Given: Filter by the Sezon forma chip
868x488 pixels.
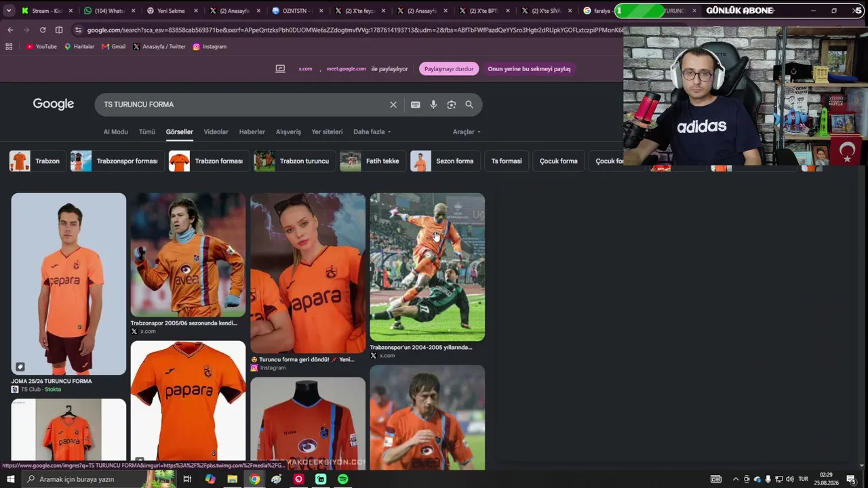Looking at the screenshot, I should click(x=446, y=161).
